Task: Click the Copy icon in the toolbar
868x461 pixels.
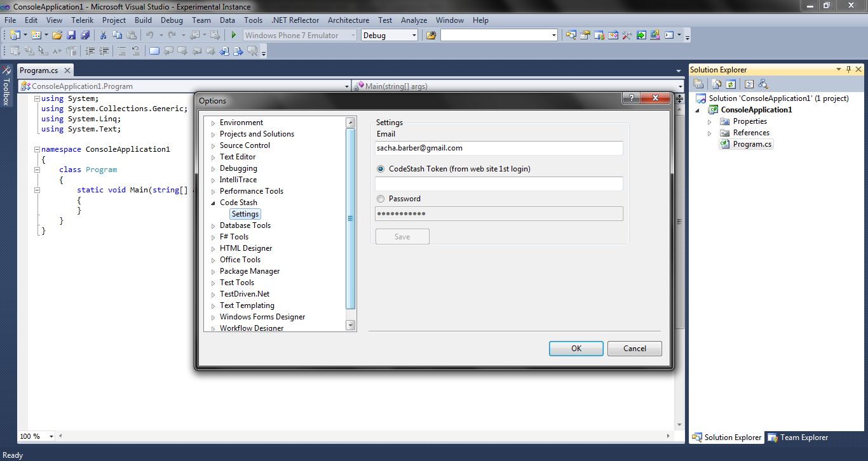Action: [x=118, y=35]
